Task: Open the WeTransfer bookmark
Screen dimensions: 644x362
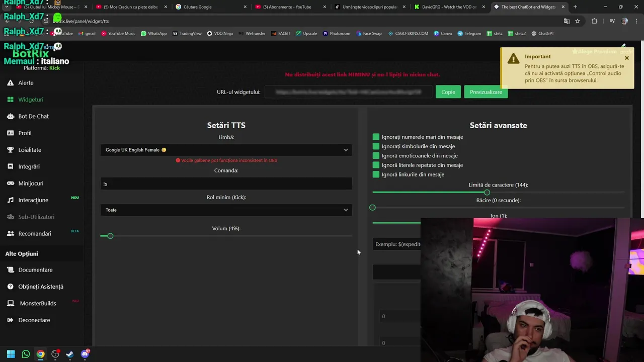Action: click(252, 34)
